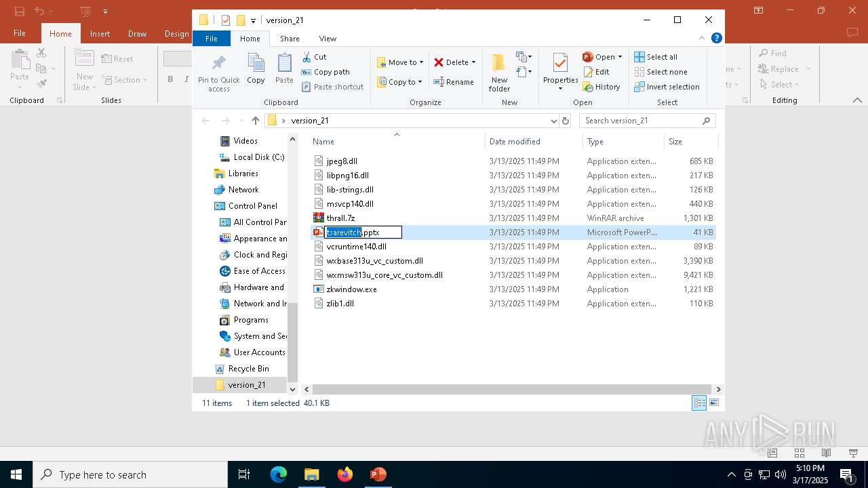Select zkwindow.exe application
The image size is (868, 488).
tap(351, 289)
